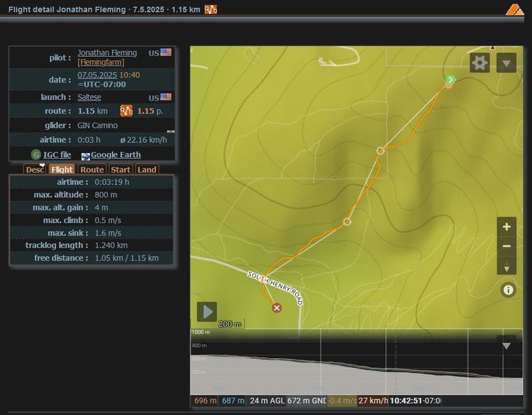Click the orange route type icon in route row
The image size is (532, 415).
pos(126,111)
